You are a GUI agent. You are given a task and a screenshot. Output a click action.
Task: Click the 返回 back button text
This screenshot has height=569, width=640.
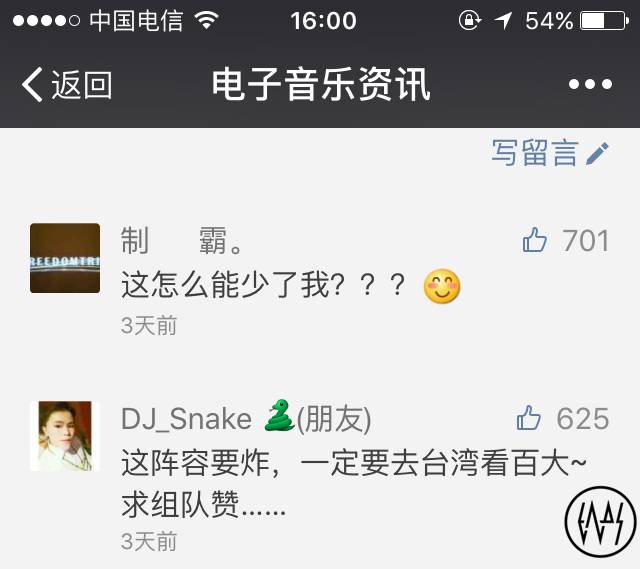pyautogui.click(x=81, y=84)
